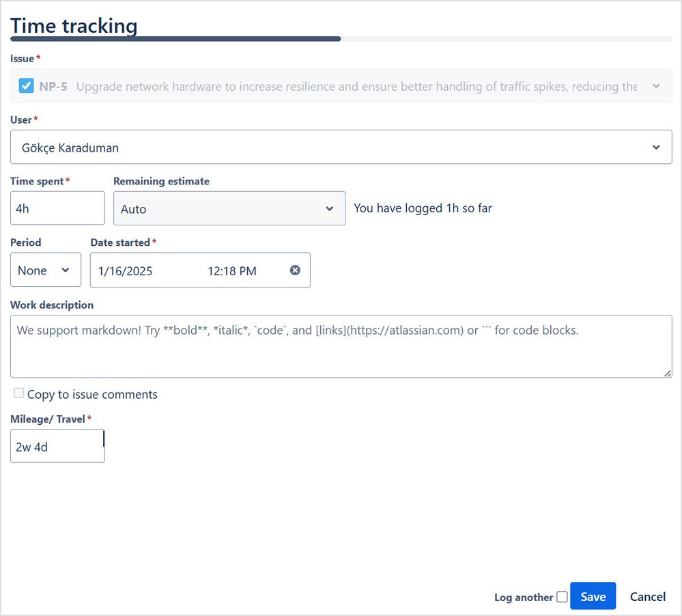
Task: Expand the Issue selector chevron
Action: tap(656, 86)
